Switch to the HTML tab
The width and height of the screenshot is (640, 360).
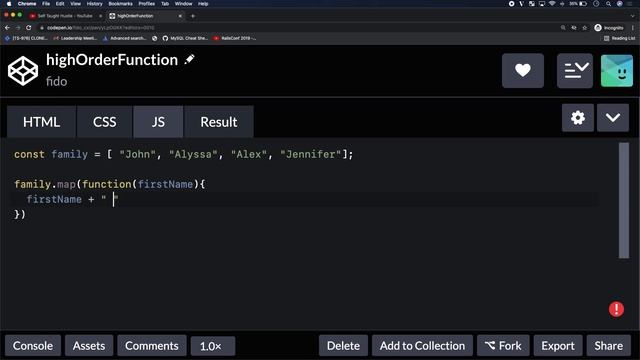pyautogui.click(x=41, y=122)
